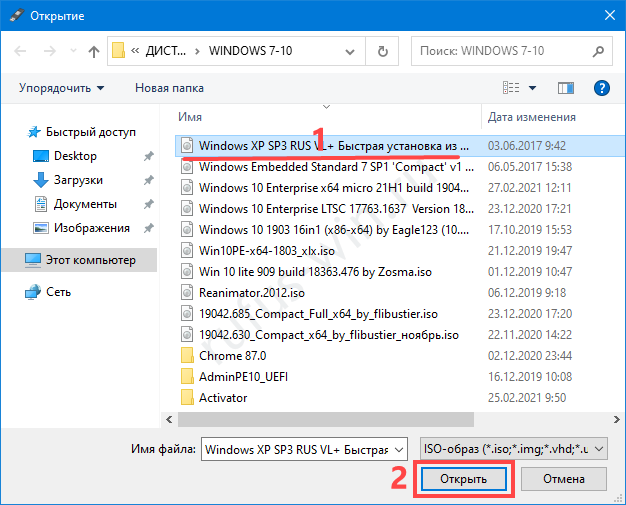Open the ISO-образ file type dropdown
The image size is (626, 505).
pos(514,449)
